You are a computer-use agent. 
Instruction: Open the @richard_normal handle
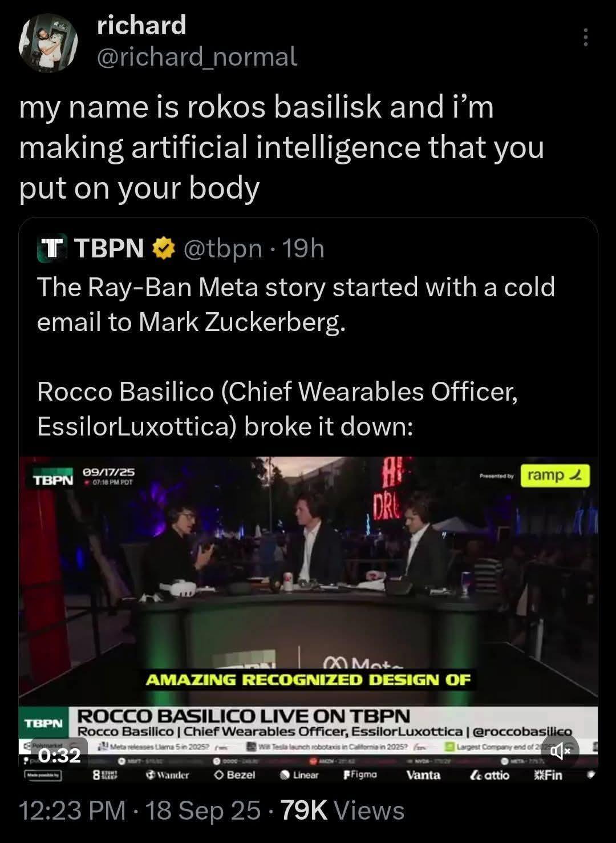click(x=197, y=57)
